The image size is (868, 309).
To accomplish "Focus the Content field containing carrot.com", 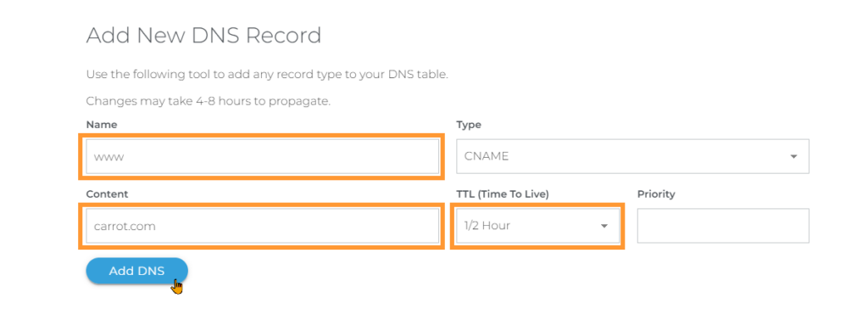I will click(263, 226).
